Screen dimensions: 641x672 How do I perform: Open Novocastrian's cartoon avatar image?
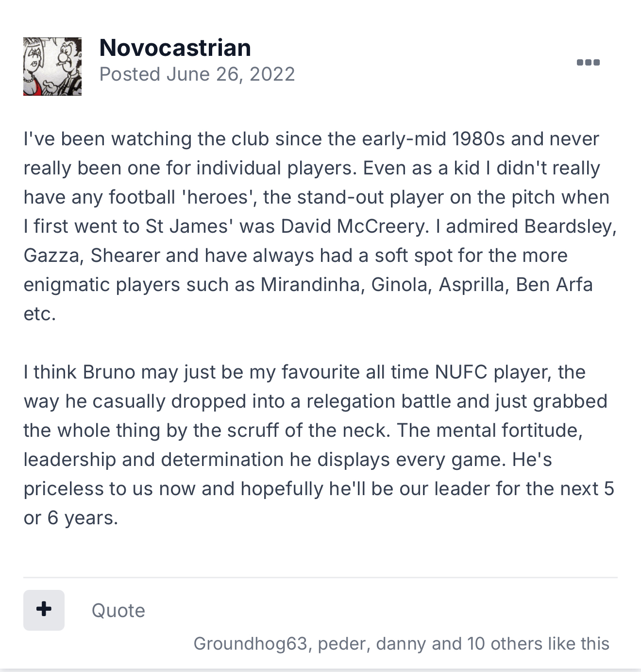[x=52, y=67]
